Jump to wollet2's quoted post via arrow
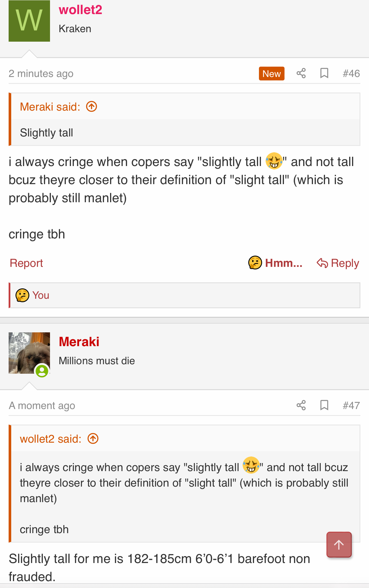The height and width of the screenshot is (588, 369). (93, 439)
